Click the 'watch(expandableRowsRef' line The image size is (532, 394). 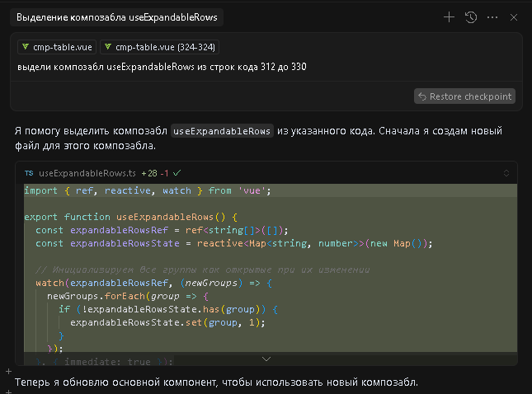click(153, 283)
